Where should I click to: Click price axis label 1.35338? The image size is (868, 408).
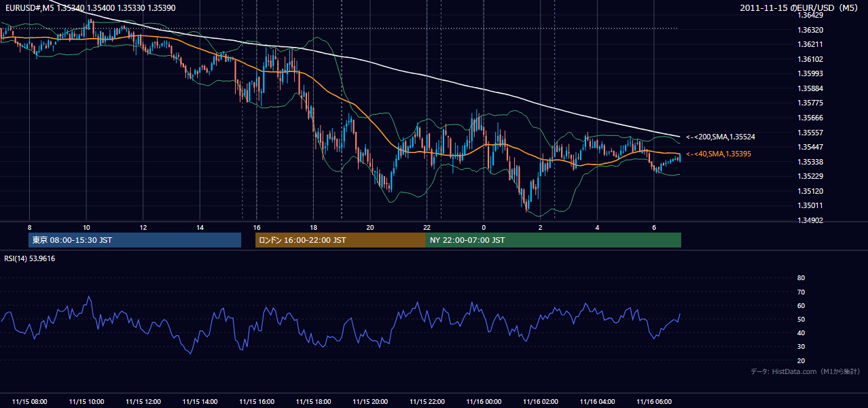810,162
